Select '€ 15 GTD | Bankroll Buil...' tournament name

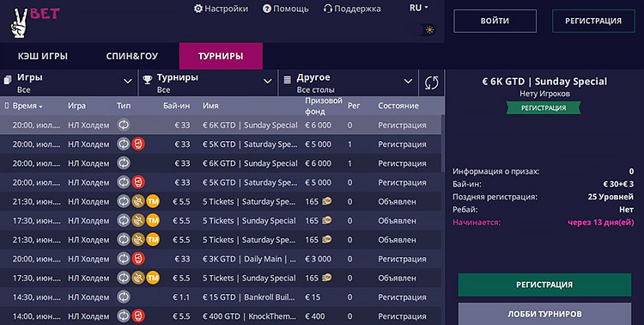click(x=248, y=297)
